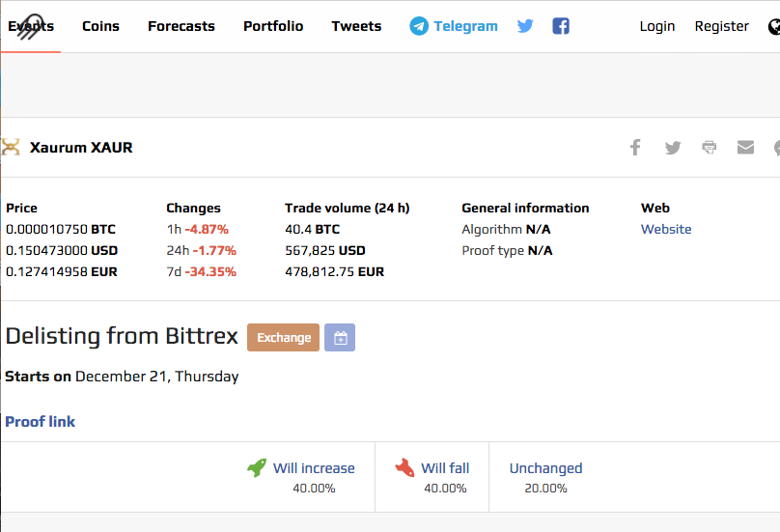This screenshot has height=532, width=780.
Task: Click the 1h -4.87% change value
Action: 198,230
